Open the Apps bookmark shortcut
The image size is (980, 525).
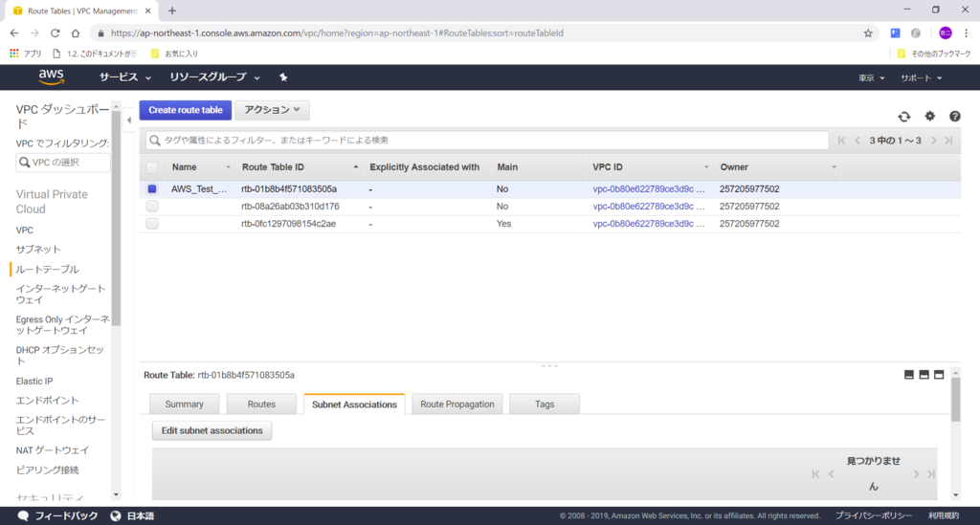(26, 54)
